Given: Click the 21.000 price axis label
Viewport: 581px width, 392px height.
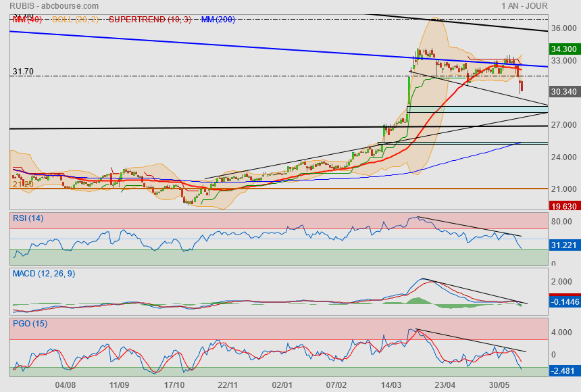Looking at the screenshot, I should click(563, 189).
